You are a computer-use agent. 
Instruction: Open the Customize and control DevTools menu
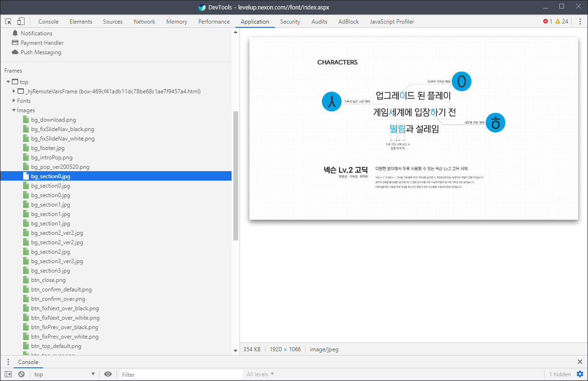pos(580,22)
